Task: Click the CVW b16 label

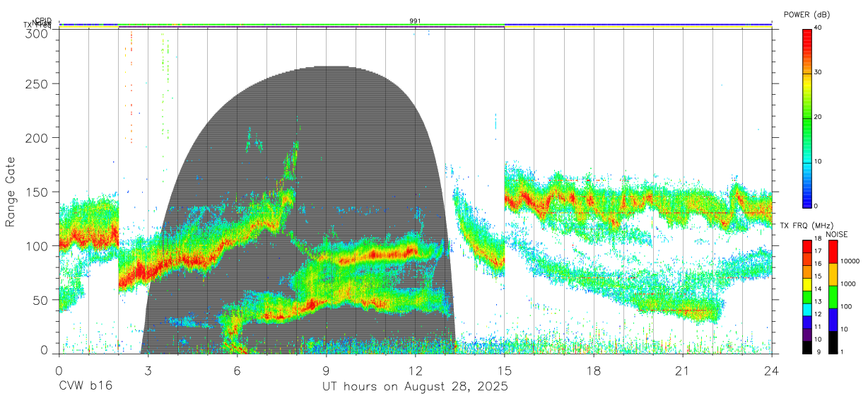Action: pyautogui.click(x=86, y=387)
